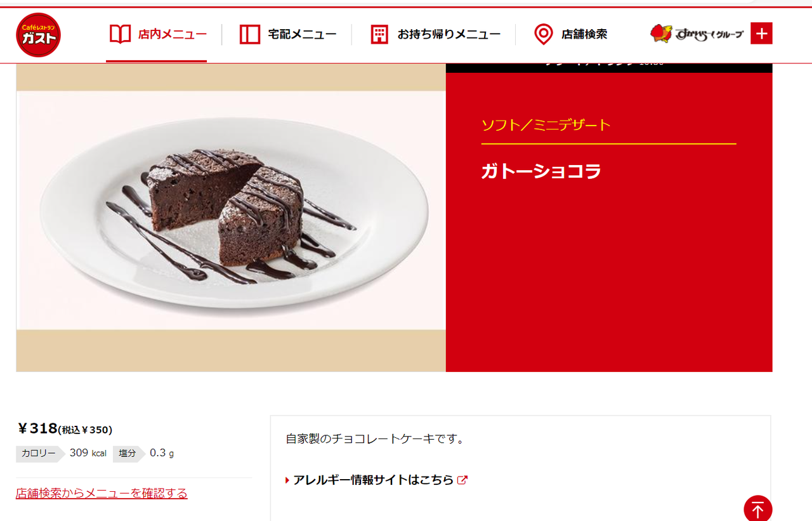Click the open book icon for 店内メニュー
812x521 pixels.
click(121, 34)
